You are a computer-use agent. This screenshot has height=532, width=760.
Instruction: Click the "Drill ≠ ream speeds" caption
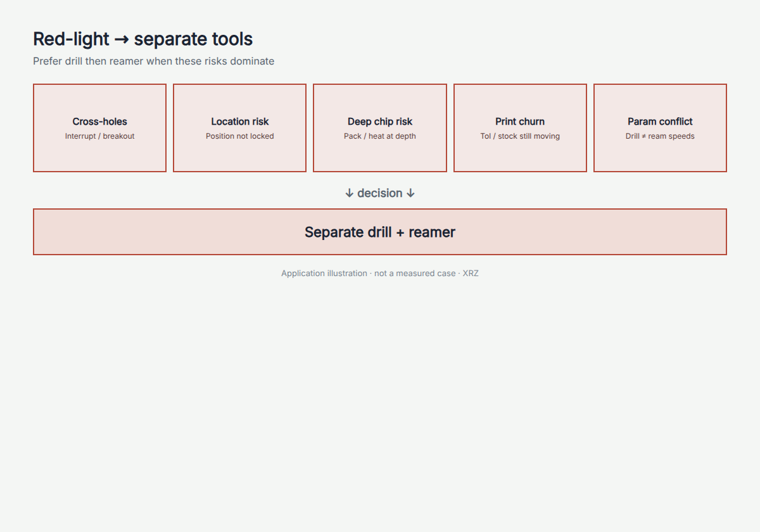pyautogui.click(x=660, y=136)
